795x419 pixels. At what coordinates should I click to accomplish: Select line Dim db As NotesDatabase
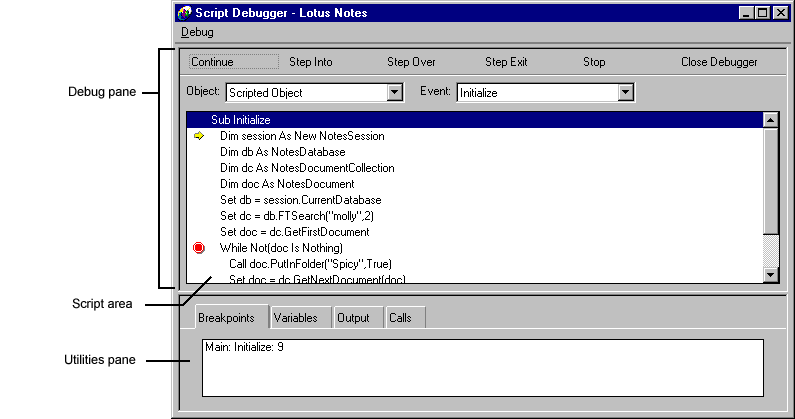(x=282, y=152)
